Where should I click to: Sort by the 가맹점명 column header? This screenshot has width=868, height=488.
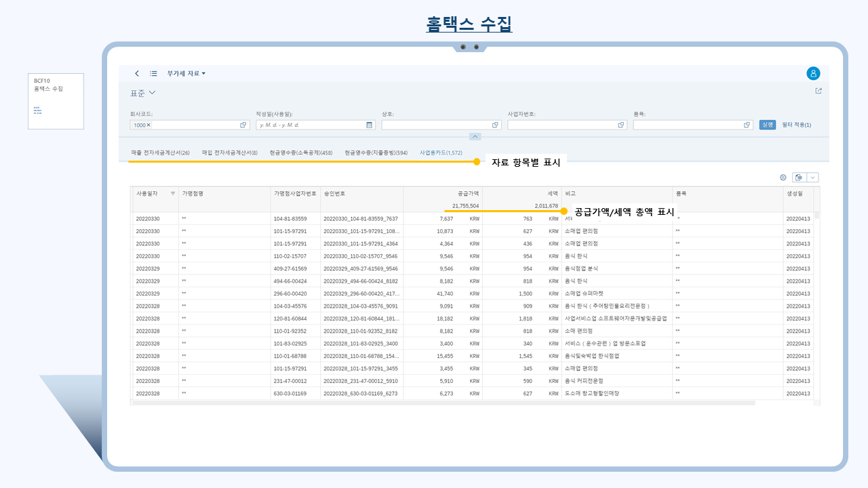tap(224, 193)
